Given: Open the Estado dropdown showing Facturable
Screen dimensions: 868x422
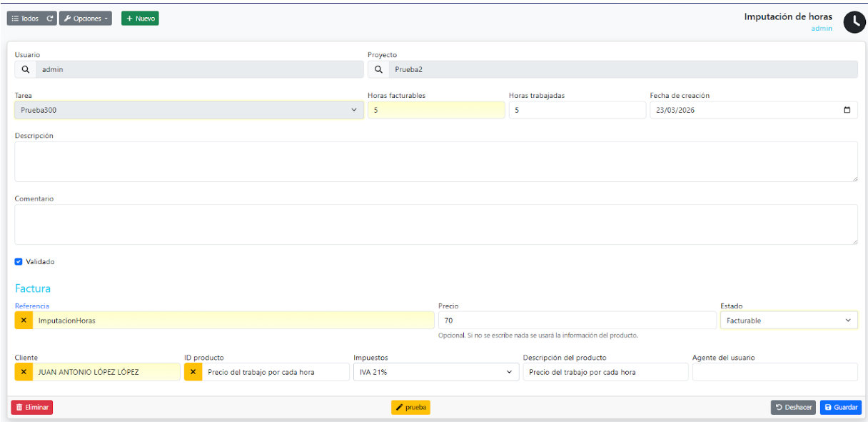Looking at the screenshot, I should [x=789, y=321].
